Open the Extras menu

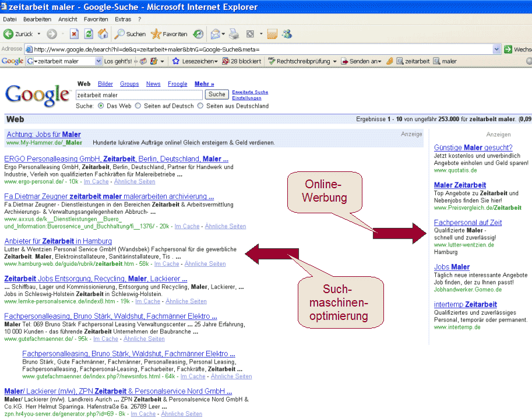coord(123,19)
